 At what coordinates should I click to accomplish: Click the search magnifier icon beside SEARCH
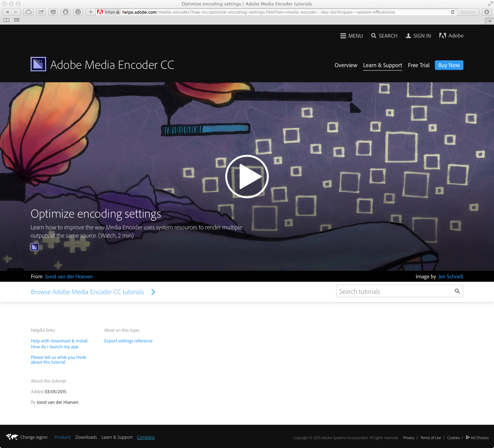click(x=374, y=36)
